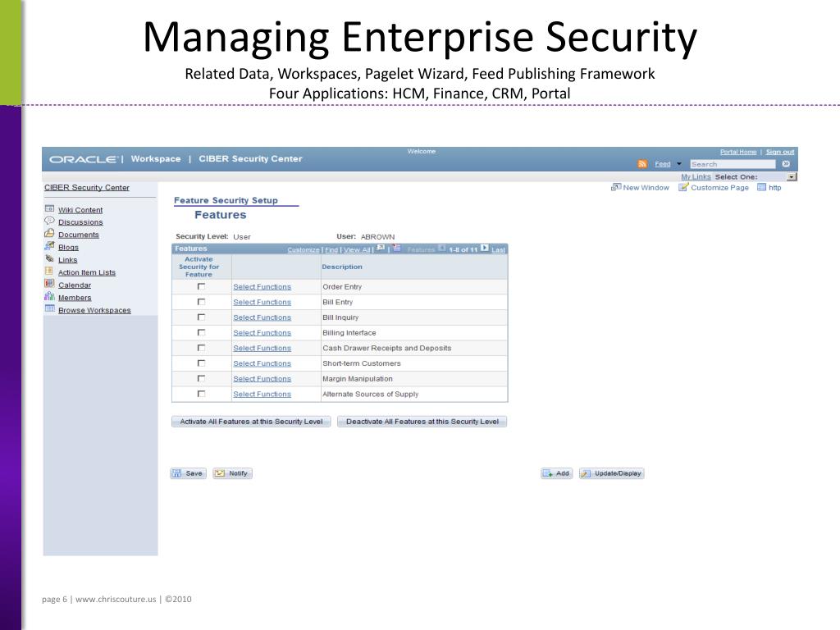Check the Billing Interface security checkbox

coord(202,333)
